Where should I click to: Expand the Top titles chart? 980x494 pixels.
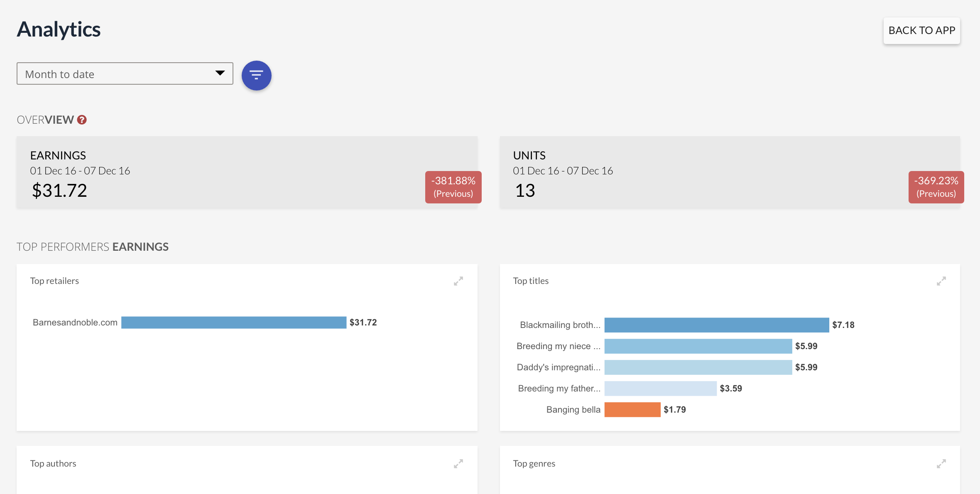[x=941, y=281]
